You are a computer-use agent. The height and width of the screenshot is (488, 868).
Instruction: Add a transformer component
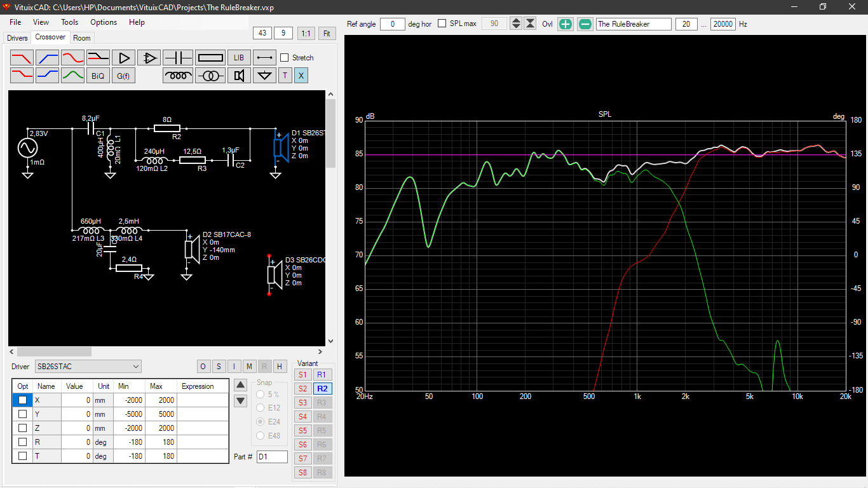click(210, 76)
